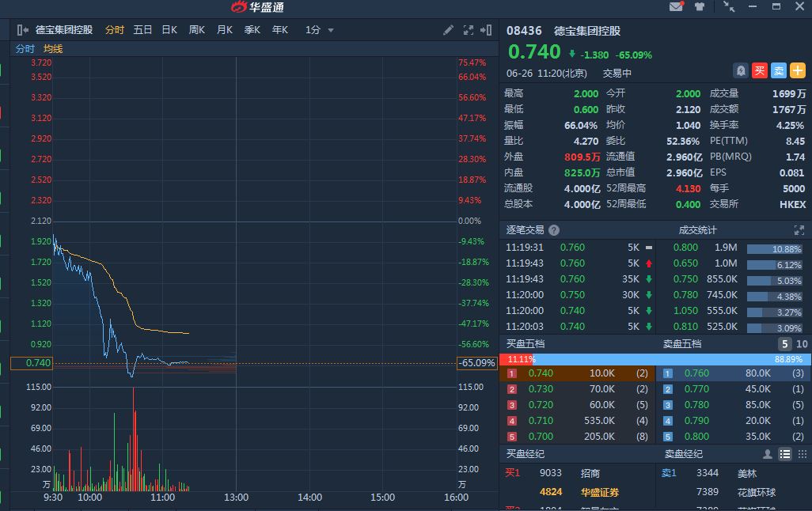The height and width of the screenshot is (511, 812).
Task: Switch to 季K chart
Action: tap(252, 30)
